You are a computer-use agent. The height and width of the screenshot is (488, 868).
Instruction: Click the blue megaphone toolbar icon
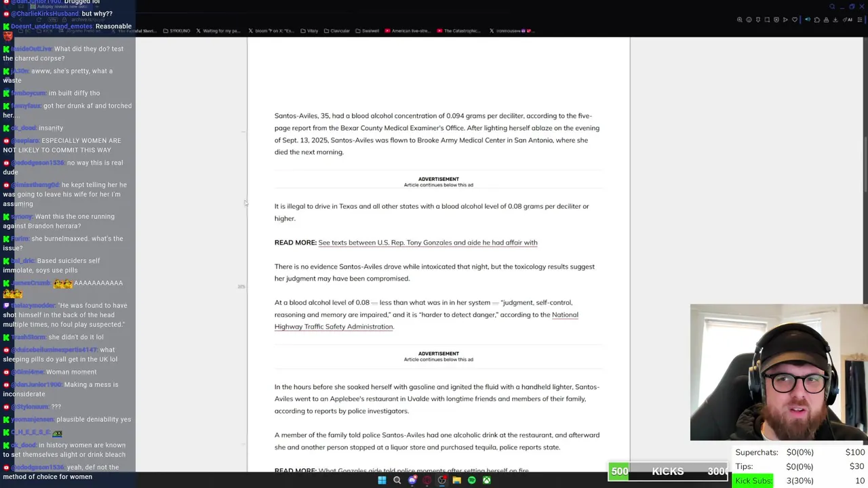(808, 20)
